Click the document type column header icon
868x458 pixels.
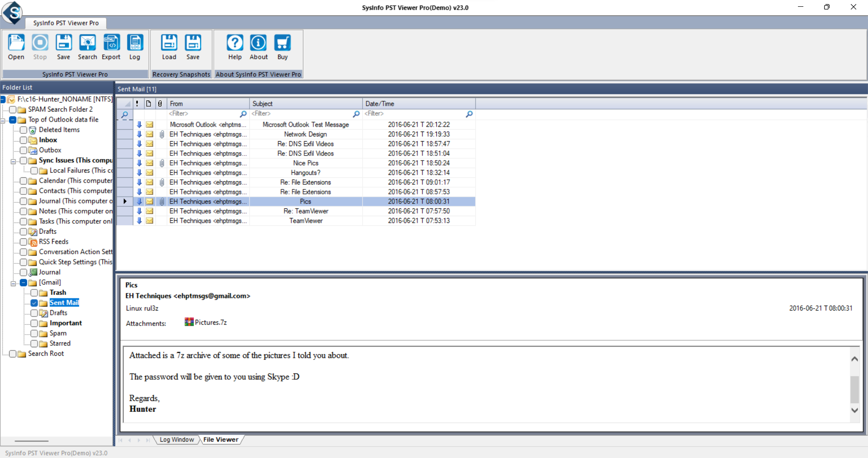pyautogui.click(x=148, y=104)
